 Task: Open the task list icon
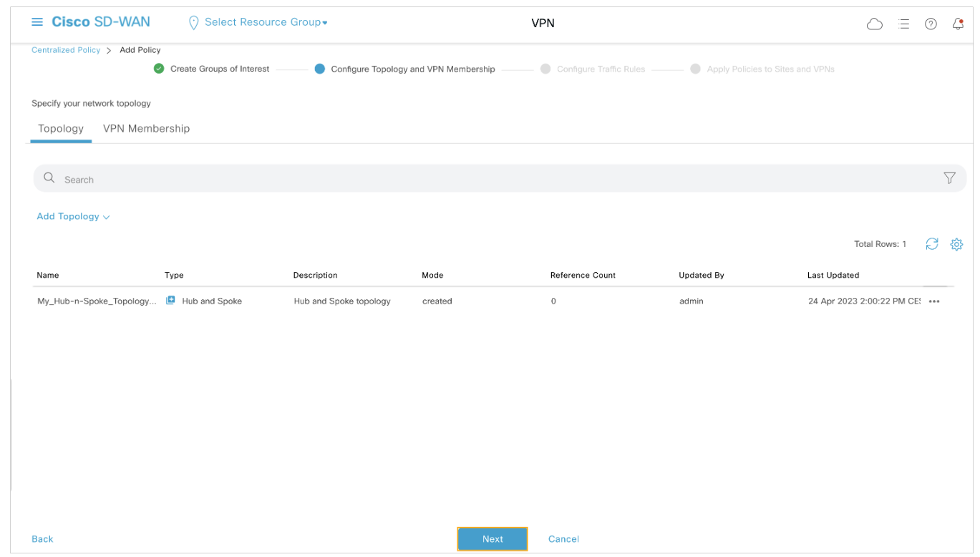(903, 24)
